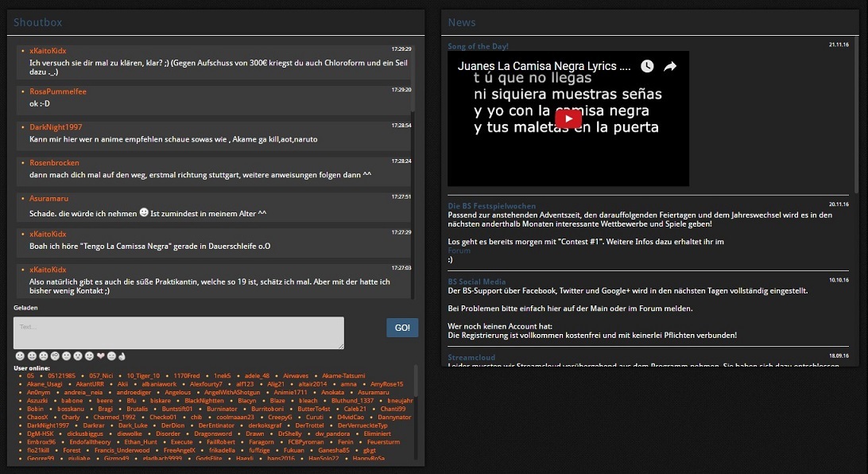Click Asuramaru on the 17:27:51 shoutbox message
Viewport: 868px width, 474px height.
[x=49, y=198]
